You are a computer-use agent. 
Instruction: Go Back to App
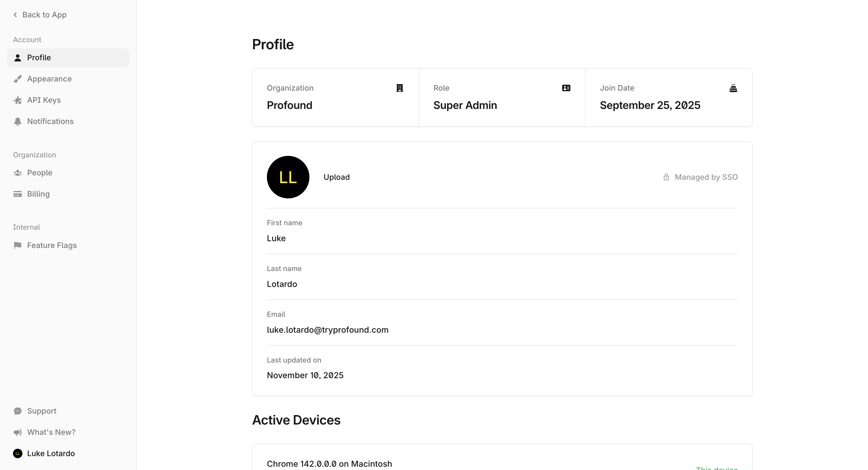pyautogui.click(x=40, y=15)
